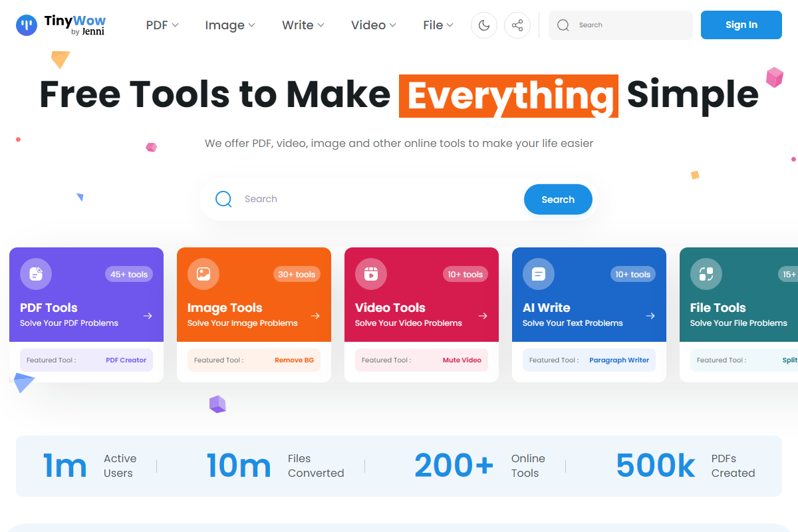Toggle dark mode with moon icon

click(484, 25)
